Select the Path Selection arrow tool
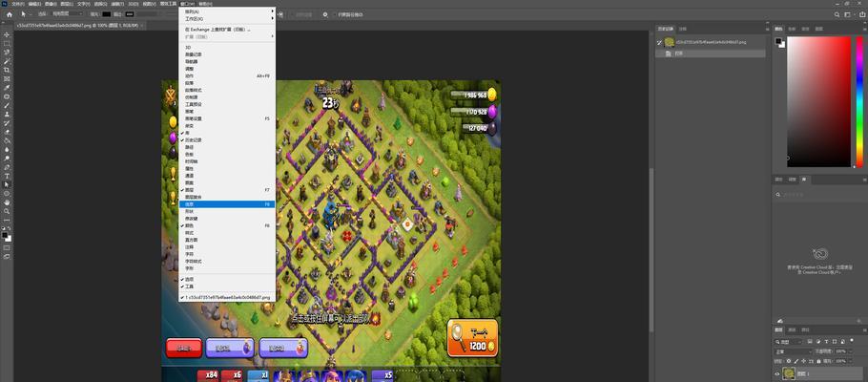Viewport: 868px width, 382px height. (7, 184)
